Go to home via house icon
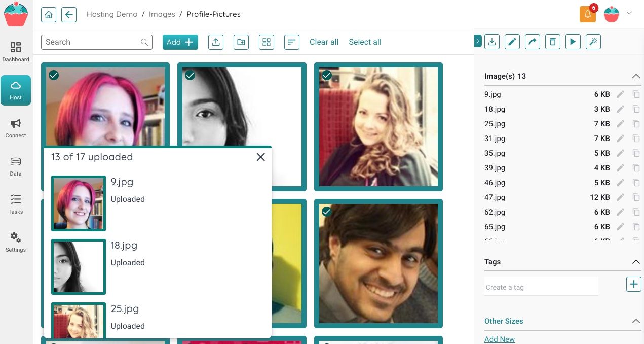 coord(49,15)
